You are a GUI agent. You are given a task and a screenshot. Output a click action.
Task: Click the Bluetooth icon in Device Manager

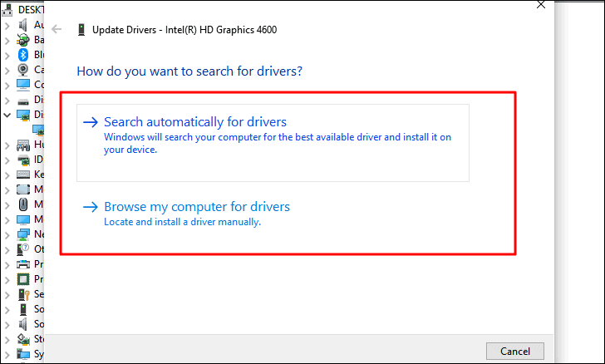coord(23,55)
